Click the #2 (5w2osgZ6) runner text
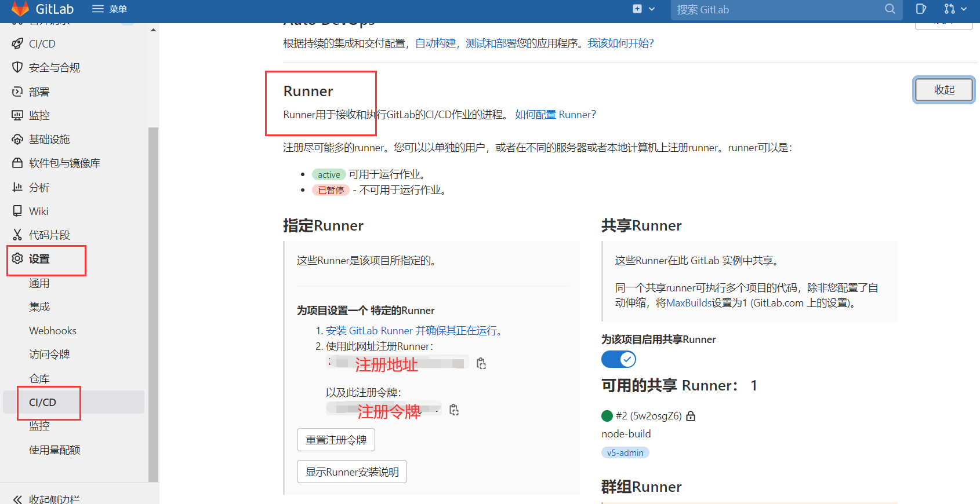980x504 pixels. (x=649, y=416)
